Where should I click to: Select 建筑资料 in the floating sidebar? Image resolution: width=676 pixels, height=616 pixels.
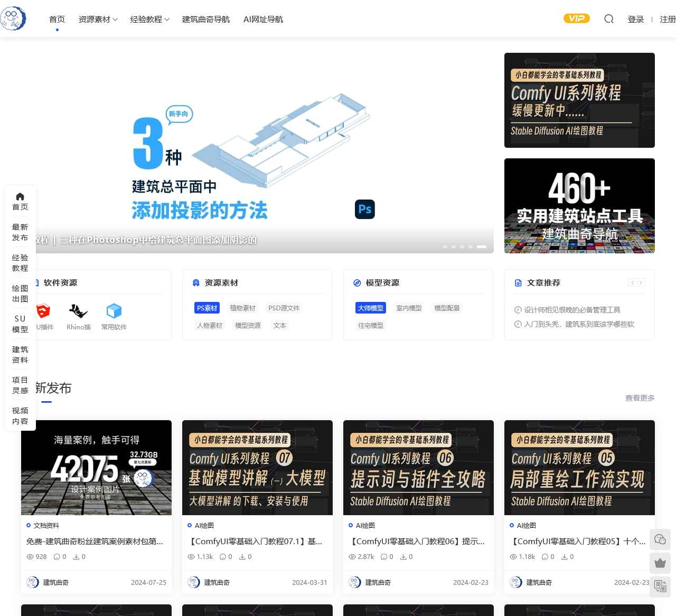[x=20, y=355]
